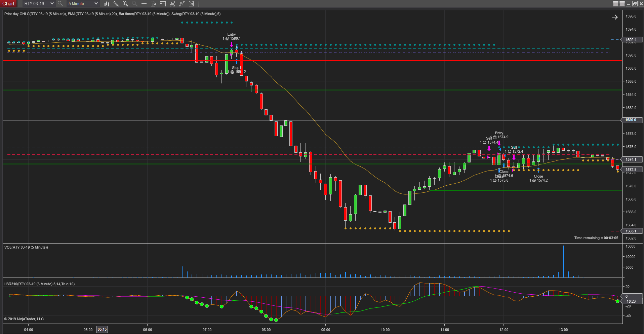Select the tallest volume spike bar near 13:00

click(x=563, y=261)
